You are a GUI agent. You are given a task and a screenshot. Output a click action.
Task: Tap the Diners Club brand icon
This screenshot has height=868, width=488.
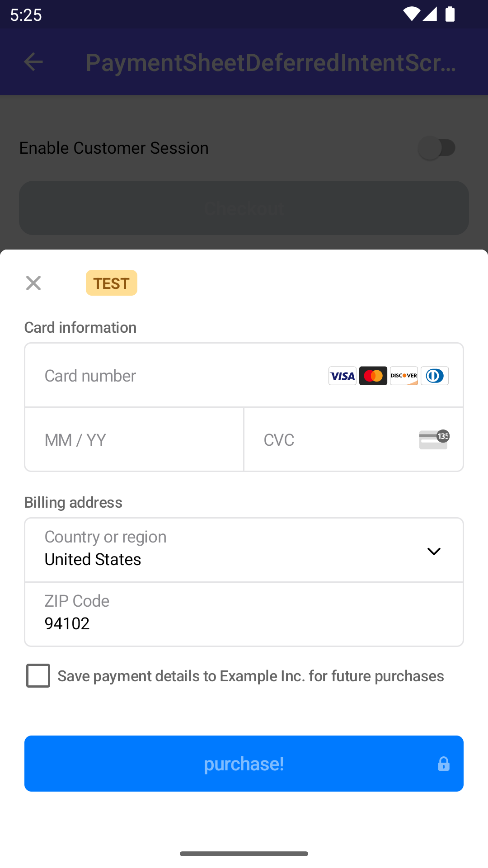[x=435, y=376]
